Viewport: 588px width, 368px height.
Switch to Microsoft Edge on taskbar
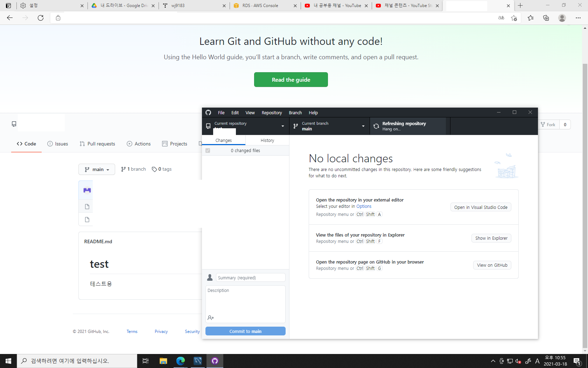point(181,361)
